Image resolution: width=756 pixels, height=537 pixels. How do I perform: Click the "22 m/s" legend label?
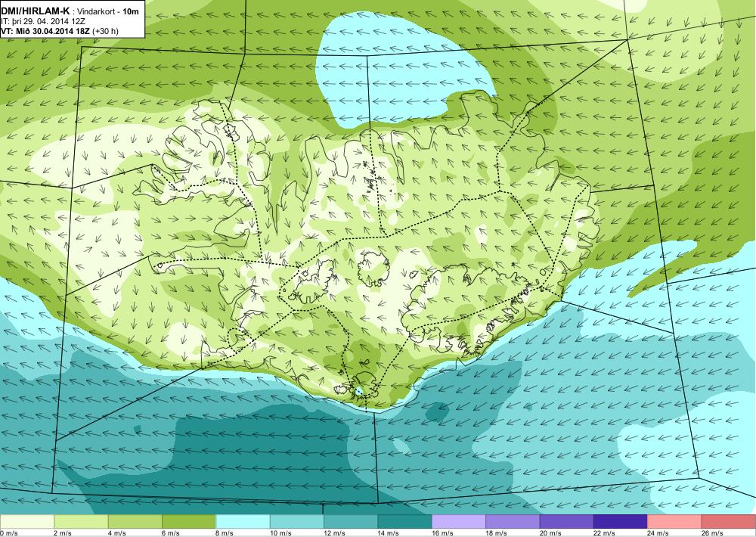pos(605,533)
